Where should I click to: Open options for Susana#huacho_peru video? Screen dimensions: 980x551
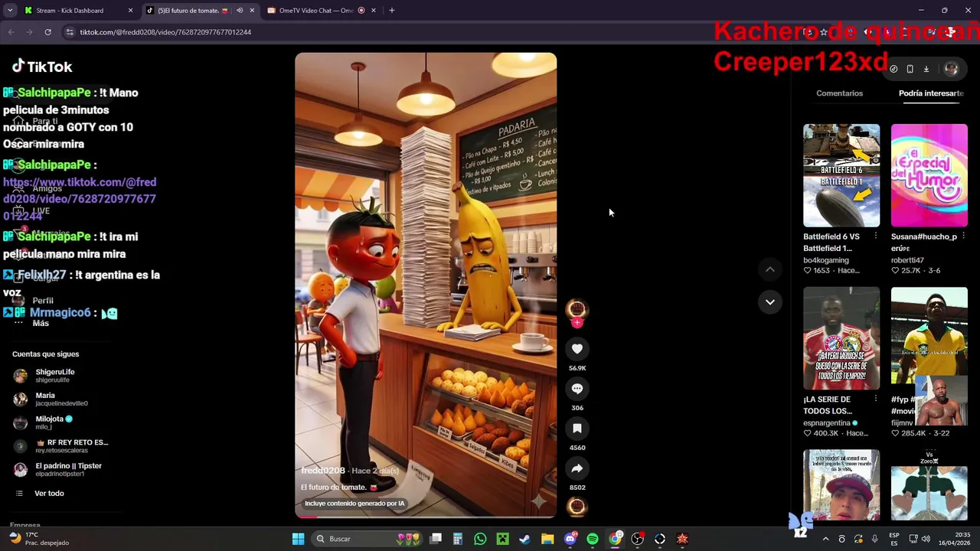[x=964, y=236]
